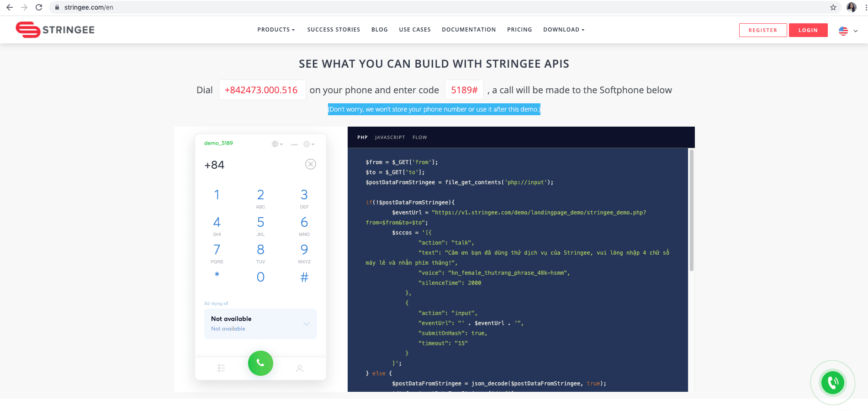Screen dimensions: 868x411
Task: Click the phone number +842473.000.516
Action: 261,90
